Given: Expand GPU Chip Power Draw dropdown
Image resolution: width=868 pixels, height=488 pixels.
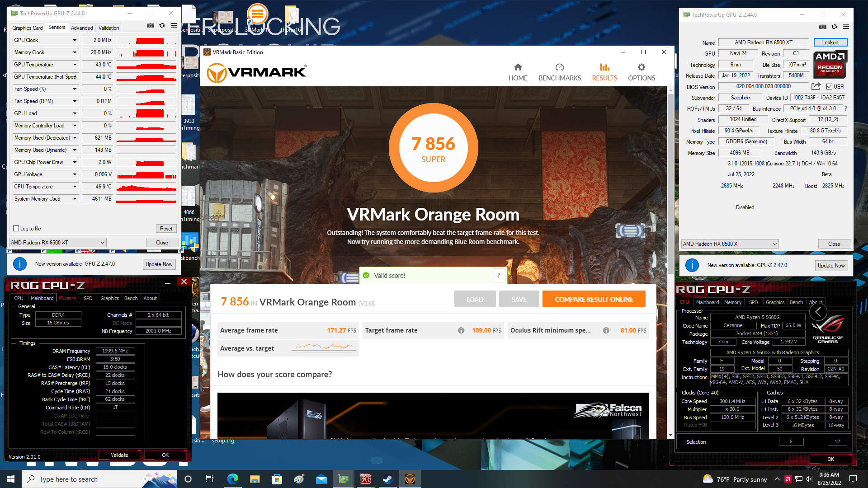Looking at the screenshot, I should [75, 162].
